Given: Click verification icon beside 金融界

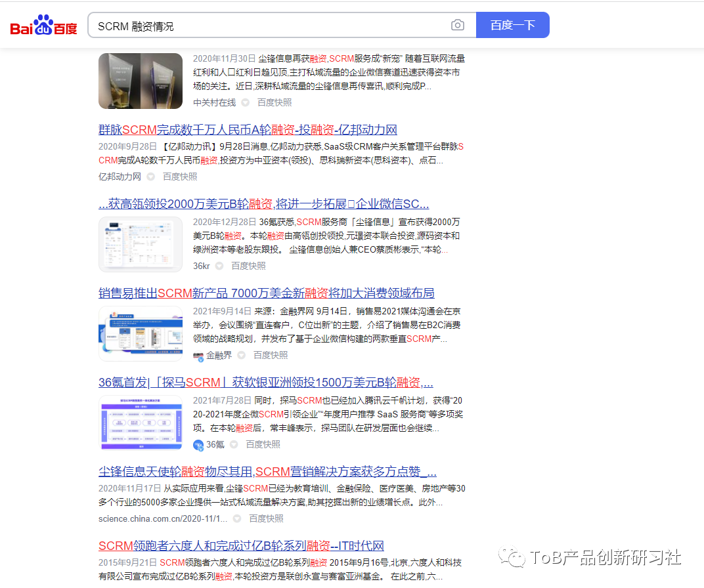Looking at the screenshot, I should (x=242, y=355).
